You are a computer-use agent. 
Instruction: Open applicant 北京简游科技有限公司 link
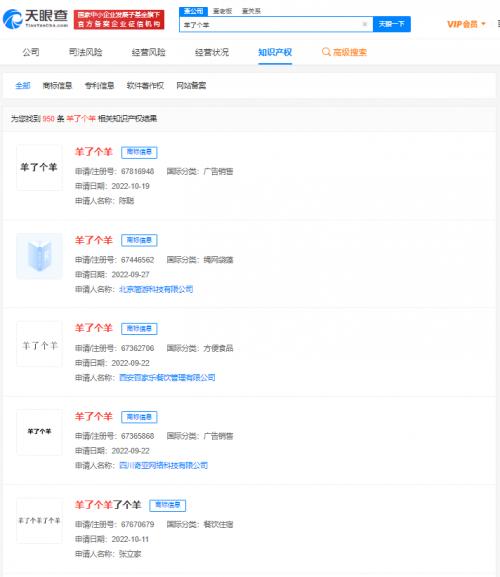pos(156,289)
